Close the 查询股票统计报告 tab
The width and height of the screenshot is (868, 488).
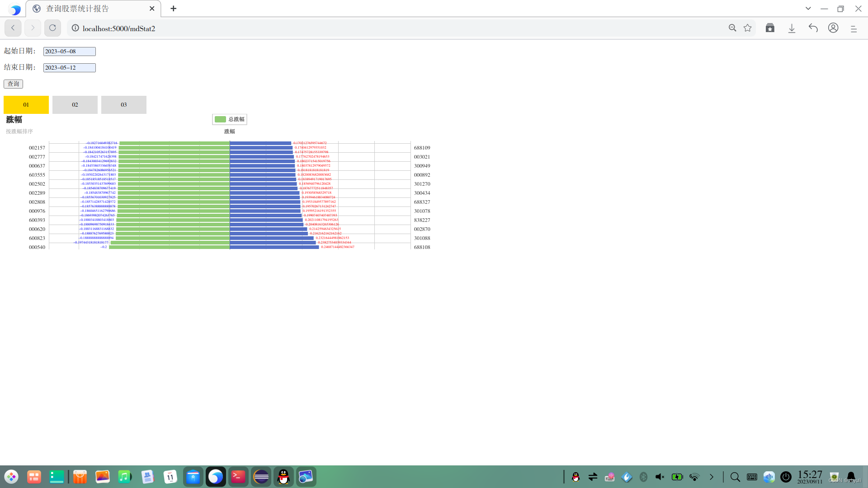pos(152,9)
